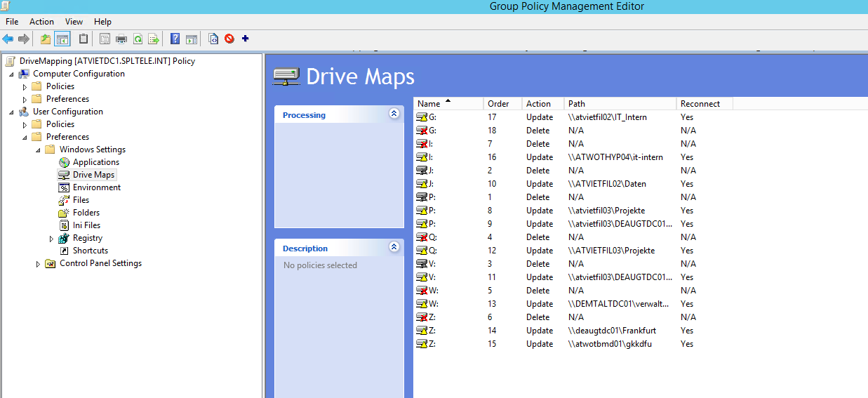Click the DriveMapping policy root node

pos(107,61)
